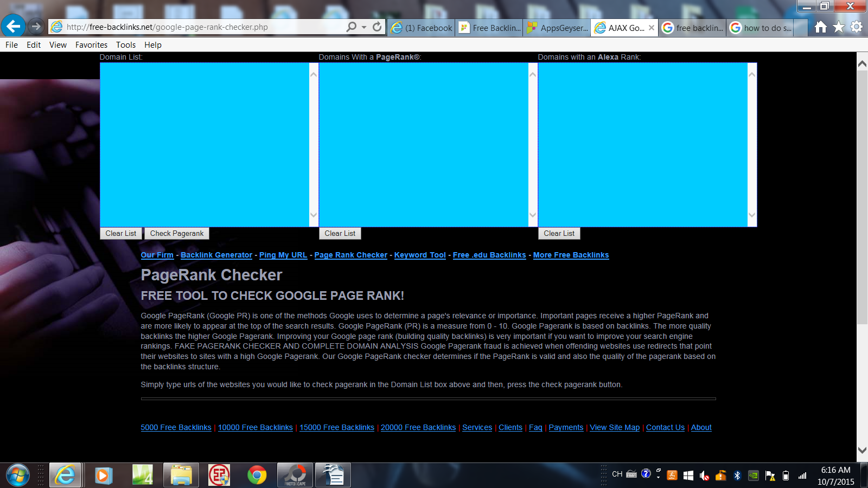Open PhotoScape from the taskbar

tap(295, 476)
